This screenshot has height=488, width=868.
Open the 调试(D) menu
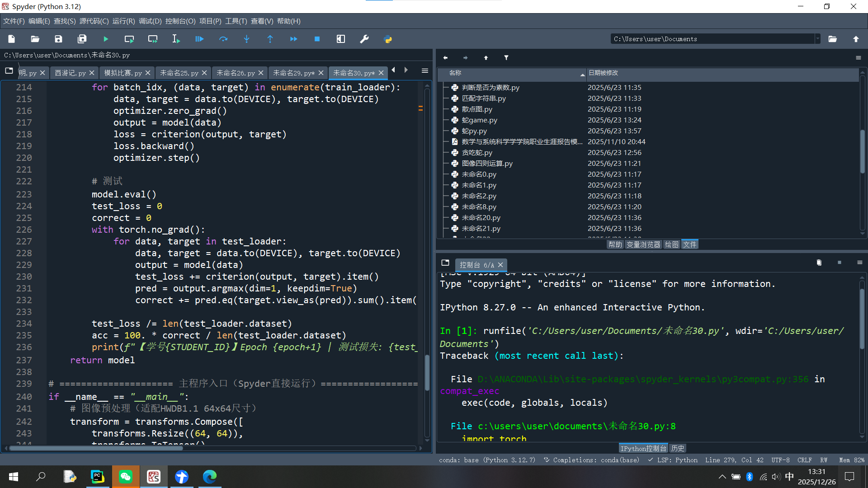coord(150,21)
